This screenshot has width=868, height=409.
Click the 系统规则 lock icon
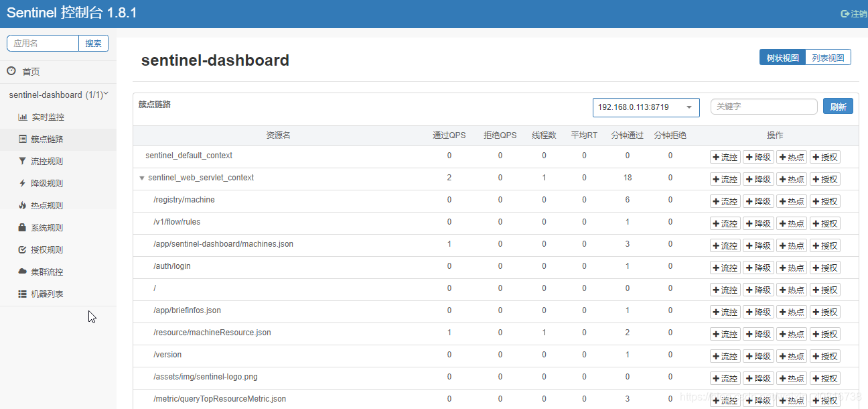click(x=23, y=227)
